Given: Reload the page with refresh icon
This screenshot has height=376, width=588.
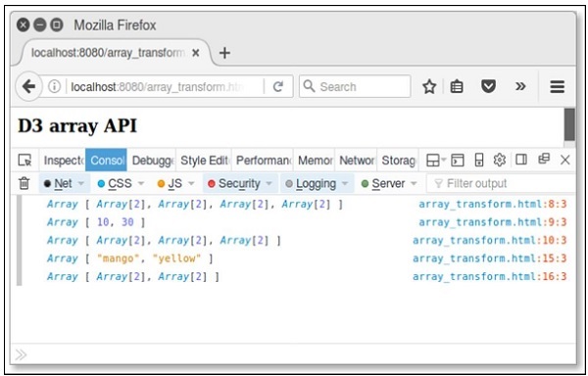Looking at the screenshot, I should [x=278, y=87].
